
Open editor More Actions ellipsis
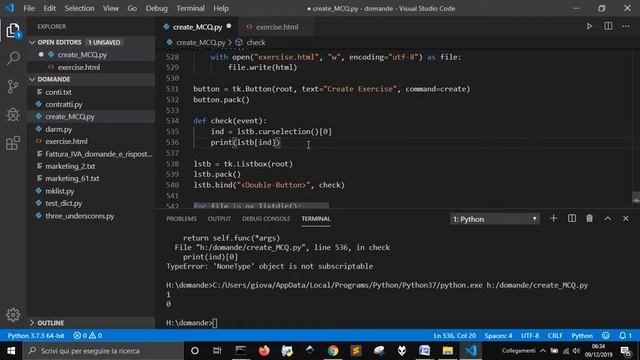tap(626, 27)
